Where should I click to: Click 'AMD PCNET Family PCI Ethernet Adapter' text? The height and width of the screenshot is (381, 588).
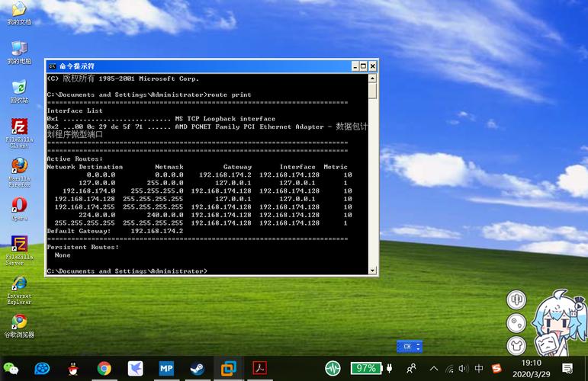pyautogui.click(x=249, y=126)
